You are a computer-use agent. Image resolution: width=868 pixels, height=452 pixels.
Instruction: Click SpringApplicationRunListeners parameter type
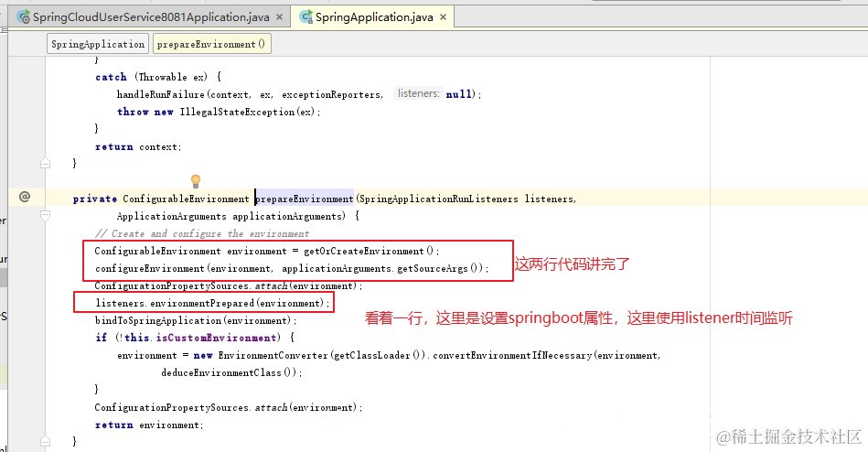(x=439, y=199)
